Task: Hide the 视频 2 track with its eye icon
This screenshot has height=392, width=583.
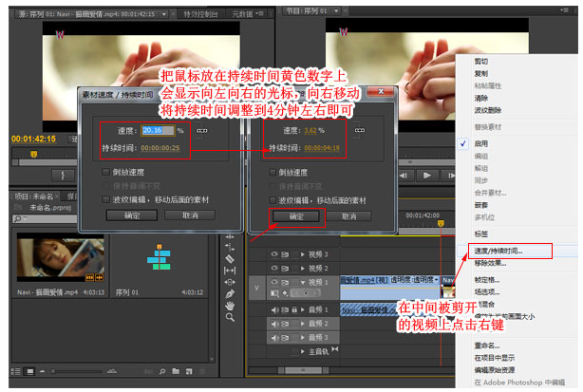Action: coord(274,268)
